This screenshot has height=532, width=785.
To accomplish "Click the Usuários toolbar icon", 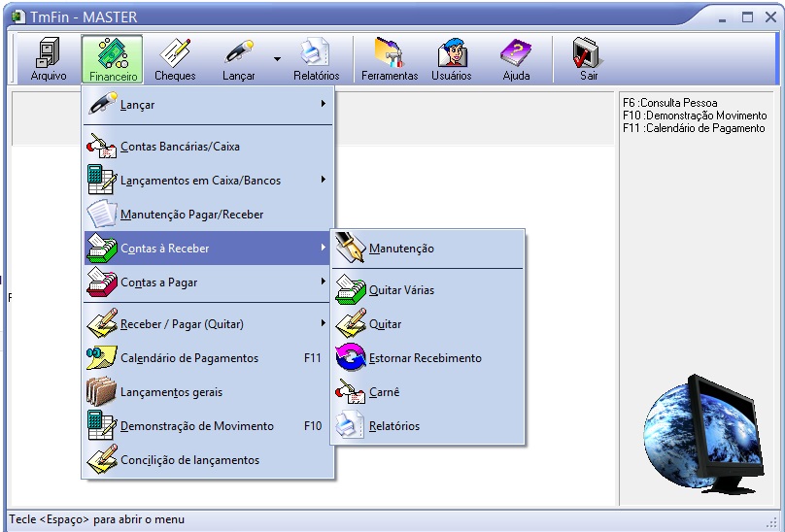I will tap(452, 59).
